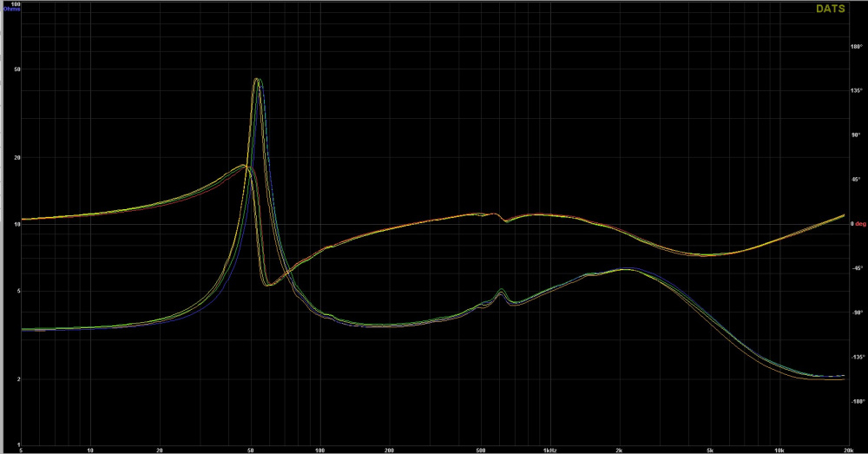Click the 200 label on the frequency axis

coord(389,451)
